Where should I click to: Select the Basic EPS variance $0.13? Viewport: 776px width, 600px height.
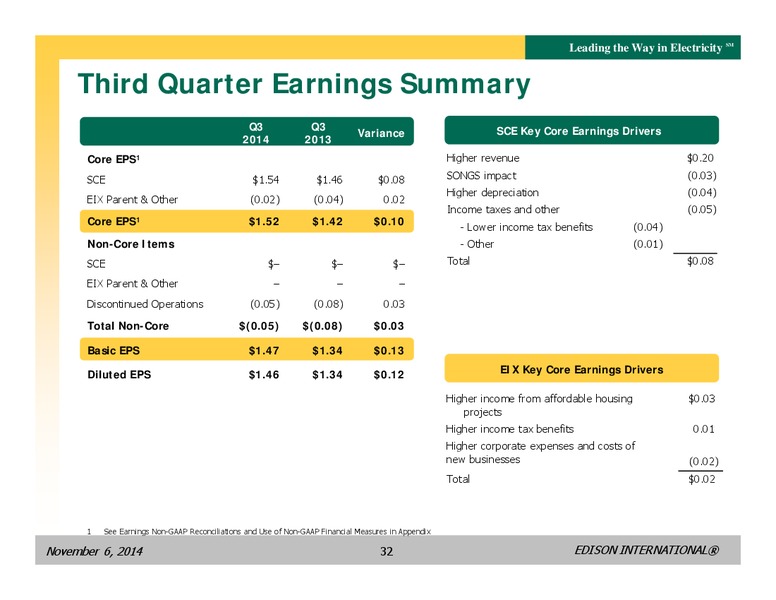[x=389, y=350]
